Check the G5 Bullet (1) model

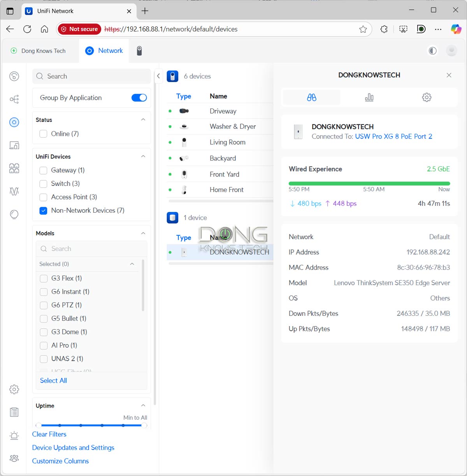[x=44, y=318]
